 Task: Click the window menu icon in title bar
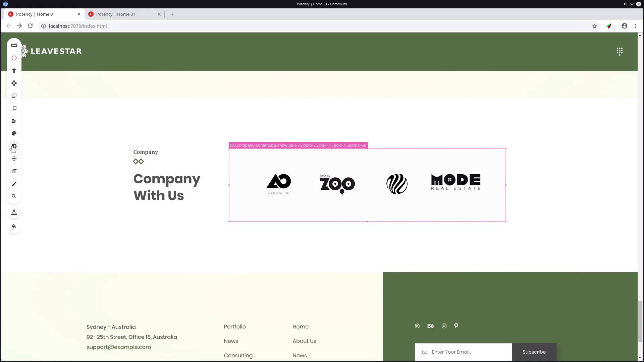click(5, 4)
